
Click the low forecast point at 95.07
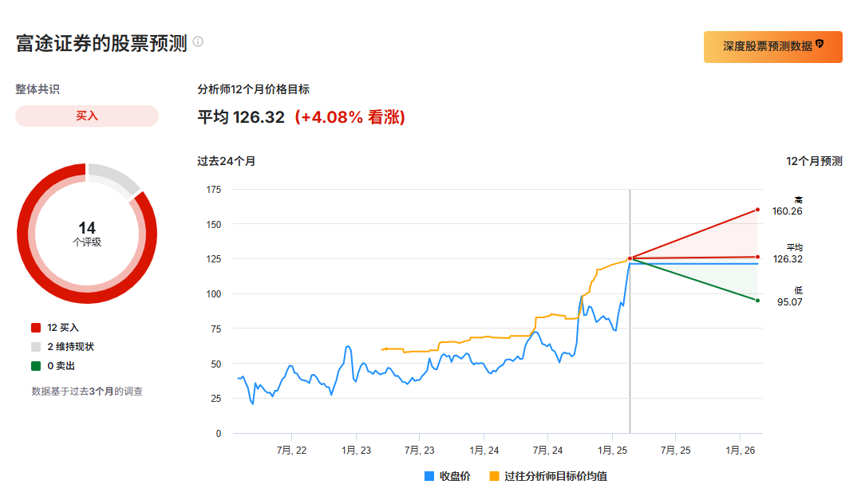(757, 300)
